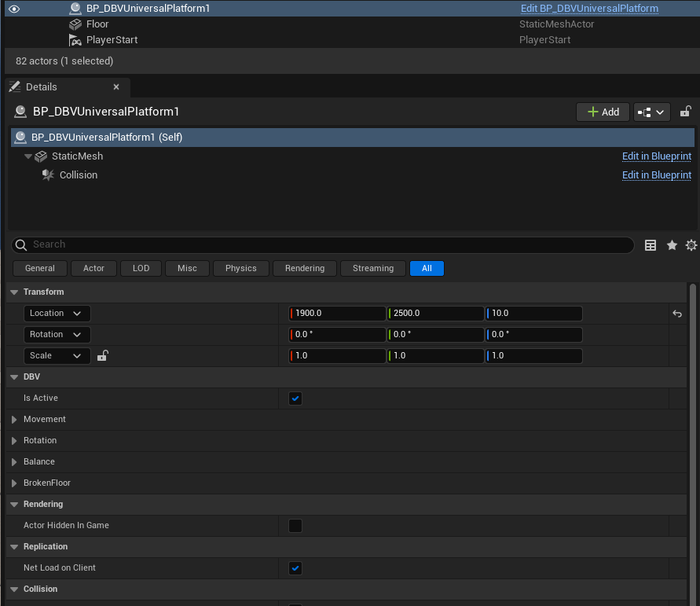This screenshot has width=700, height=606.
Task: Filter by Actor category
Action: (93, 268)
